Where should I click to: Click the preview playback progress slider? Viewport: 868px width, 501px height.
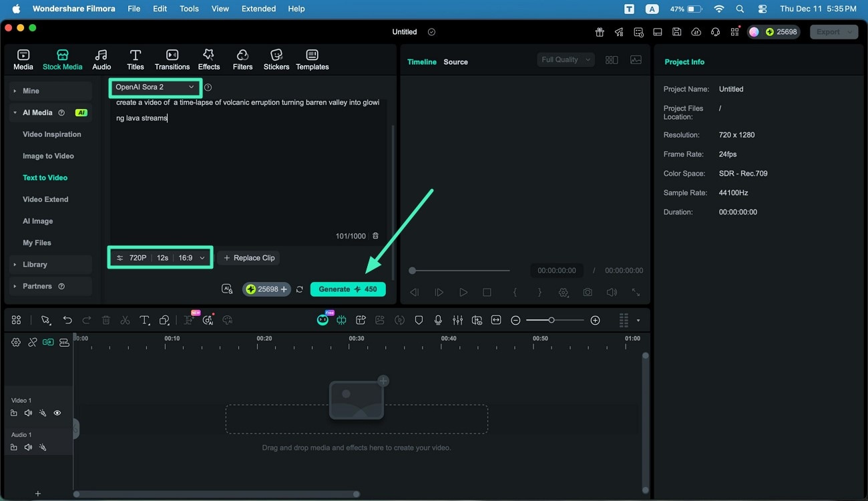459,271
